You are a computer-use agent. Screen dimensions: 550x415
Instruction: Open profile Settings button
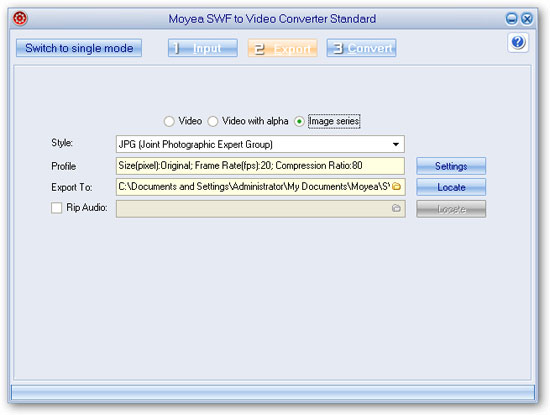451,166
